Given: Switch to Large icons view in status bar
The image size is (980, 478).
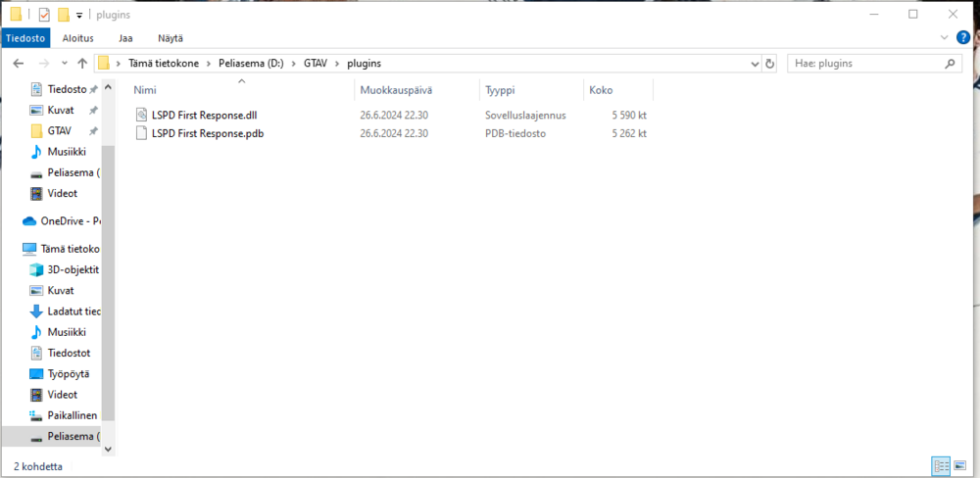Looking at the screenshot, I should [x=959, y=465].
